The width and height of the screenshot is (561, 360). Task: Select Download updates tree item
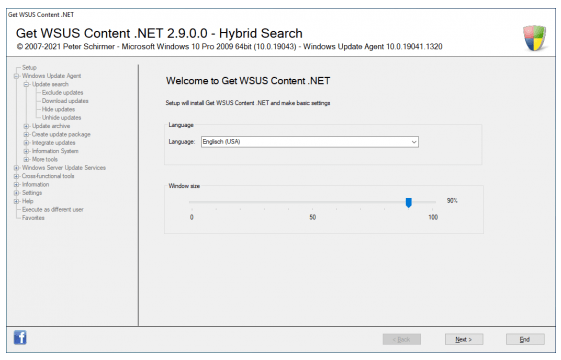coord(65,101)
